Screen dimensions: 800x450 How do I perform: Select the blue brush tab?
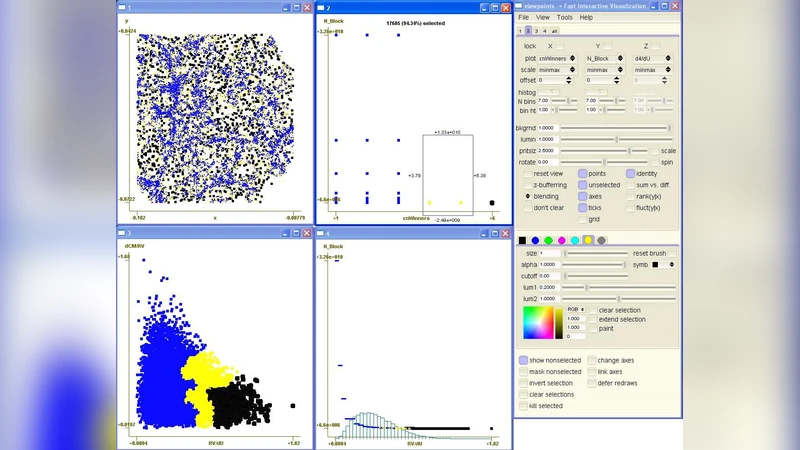pos(535,240)
